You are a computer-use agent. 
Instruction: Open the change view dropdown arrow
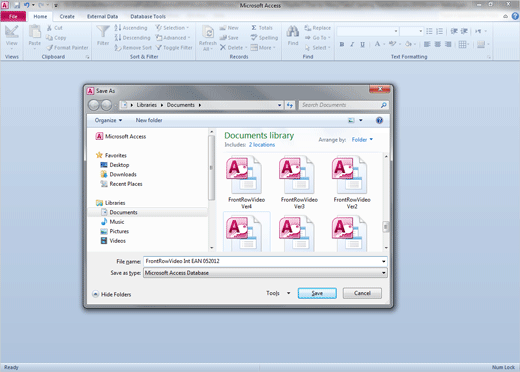pos(361,120)
